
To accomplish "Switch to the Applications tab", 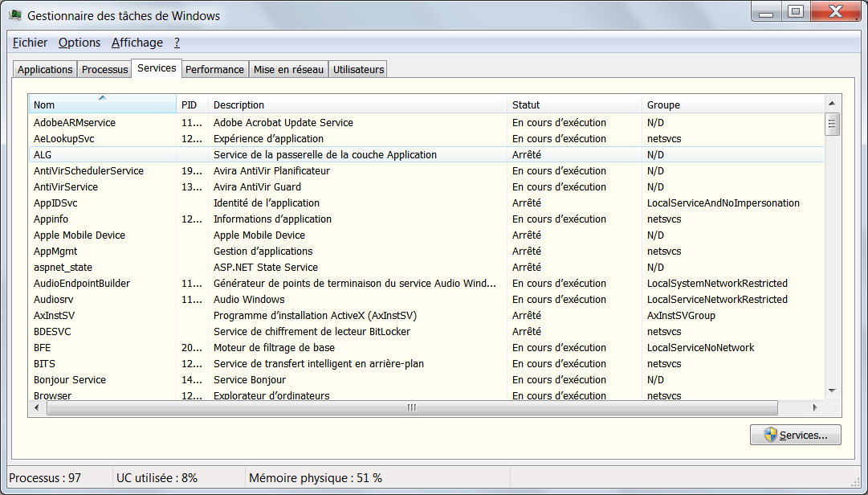I will [45, 70].
